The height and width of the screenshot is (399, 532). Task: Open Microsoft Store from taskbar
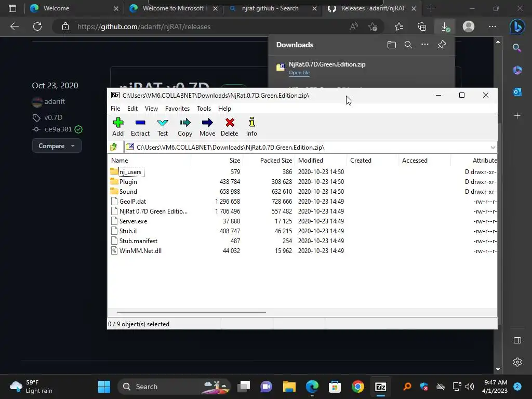click(x=335, y=387)
